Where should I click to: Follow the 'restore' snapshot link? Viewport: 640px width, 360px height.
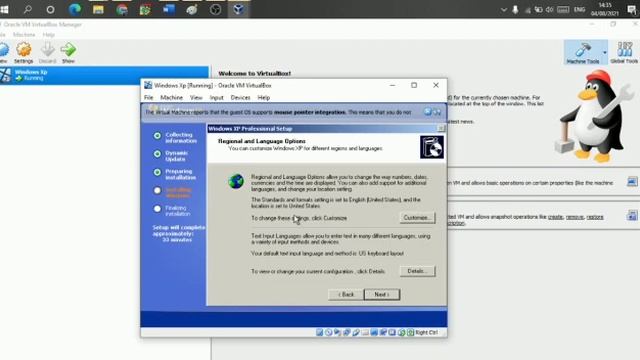click(595, 217)
